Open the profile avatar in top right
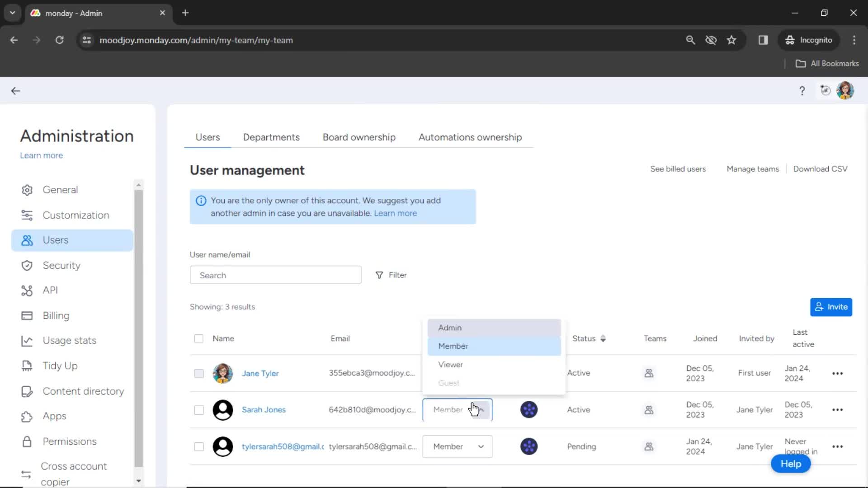 point(845,90)
